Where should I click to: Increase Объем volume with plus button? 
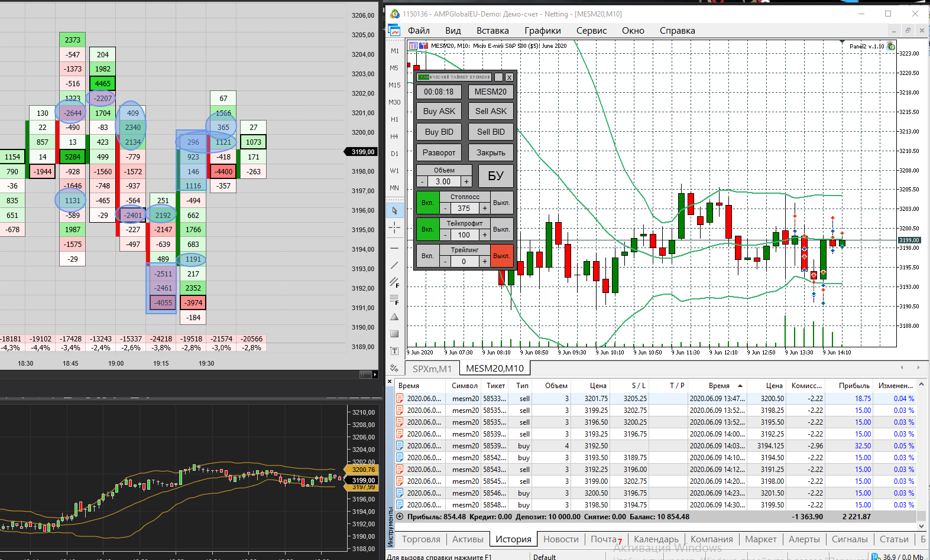pos(466,182)
